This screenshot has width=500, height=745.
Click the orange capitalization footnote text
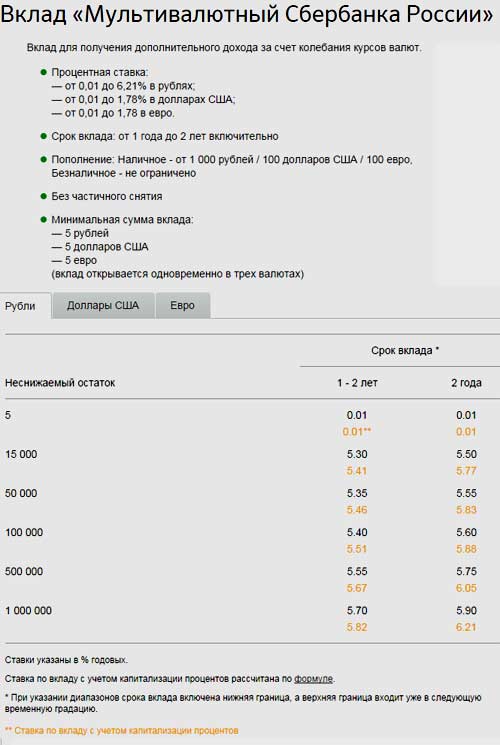point(122,731)
